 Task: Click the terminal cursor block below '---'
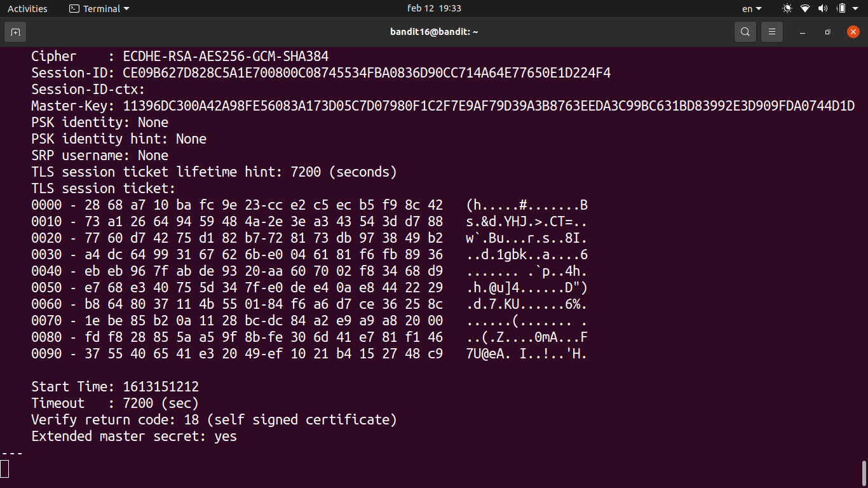click(4, 469)
